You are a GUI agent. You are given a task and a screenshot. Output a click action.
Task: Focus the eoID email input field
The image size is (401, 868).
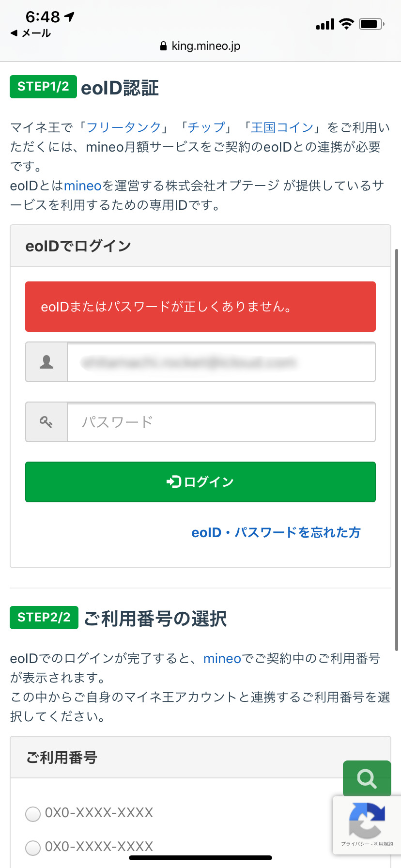tap(221, 362)
